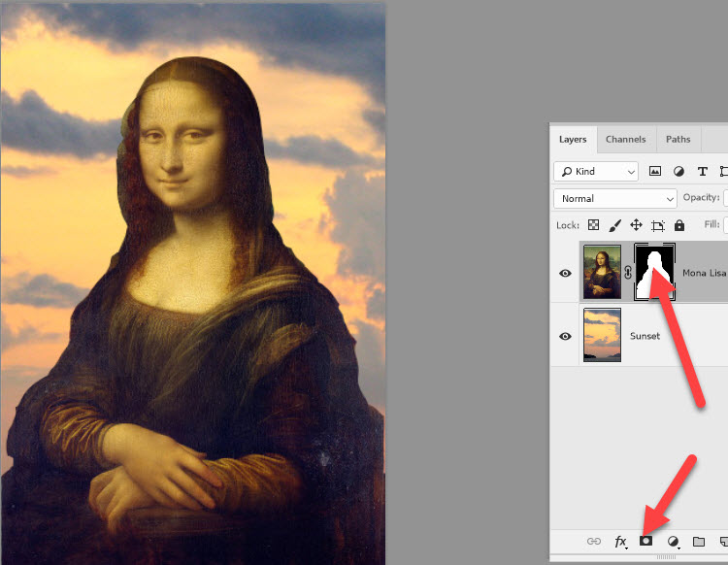The height and width of the screenshot is (565, 728).
Task: Click the Mona Lisa layer name
Action: [704, 273]
